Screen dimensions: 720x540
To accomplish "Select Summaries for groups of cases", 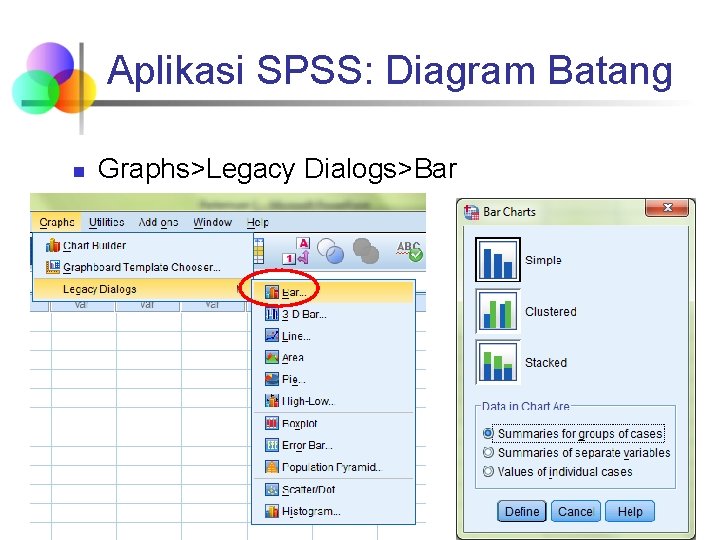I will (574, 433).
